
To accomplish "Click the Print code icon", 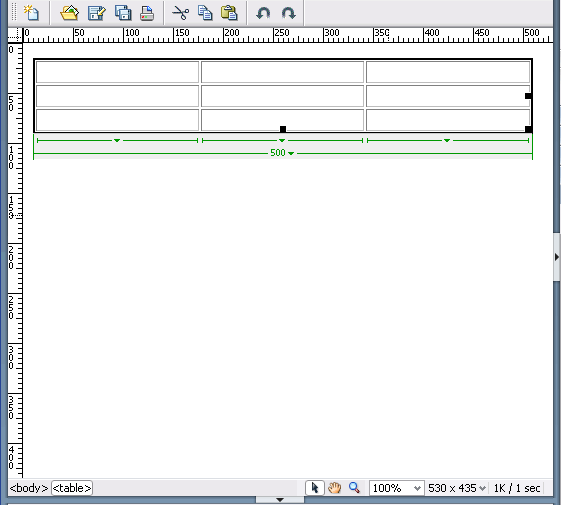I will 147,13.
